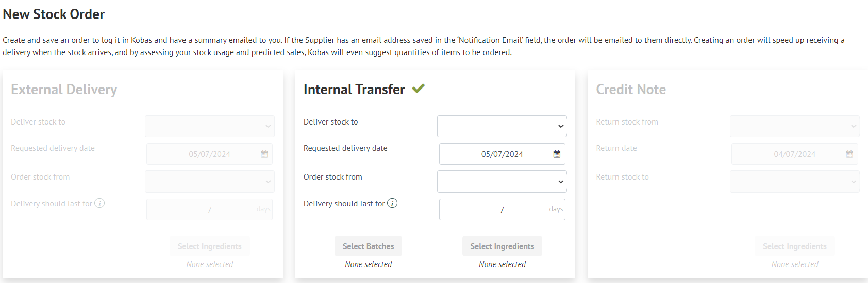Screen dimensions: 868x283
Task: Click Select Ingredients in Internal Transfer
Action: pos(502,246)
